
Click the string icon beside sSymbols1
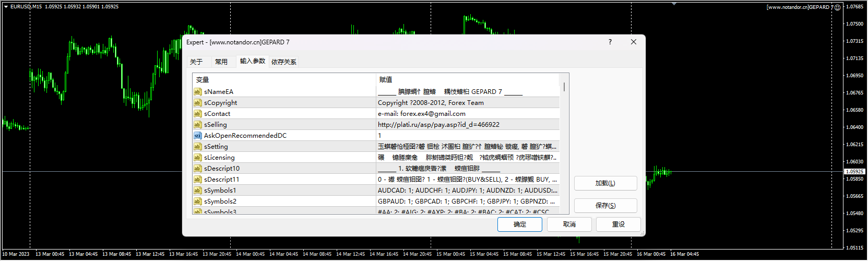(197, 191)
